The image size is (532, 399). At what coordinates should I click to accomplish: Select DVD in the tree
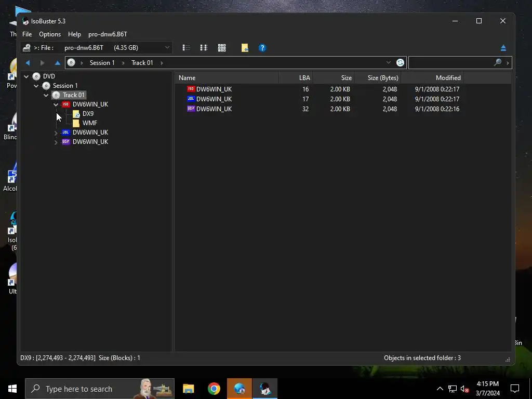[x=49, y=76]
